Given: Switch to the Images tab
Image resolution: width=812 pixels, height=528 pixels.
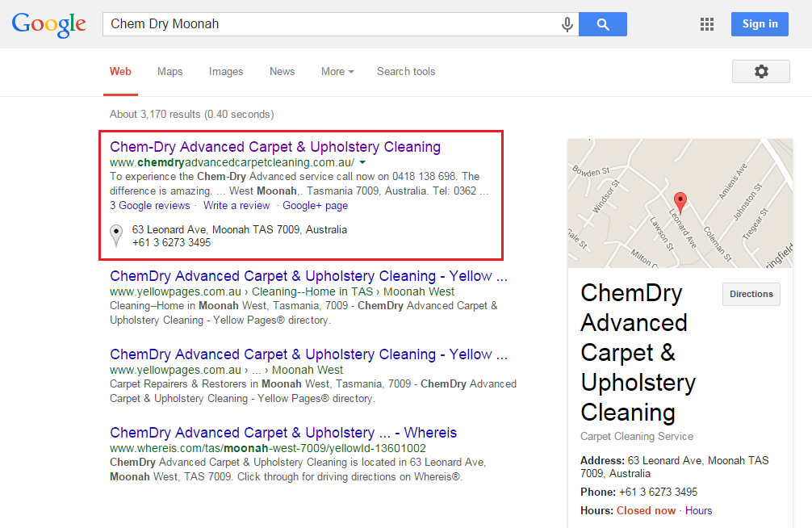Looking at the screenshot, I should pos(226,72).
